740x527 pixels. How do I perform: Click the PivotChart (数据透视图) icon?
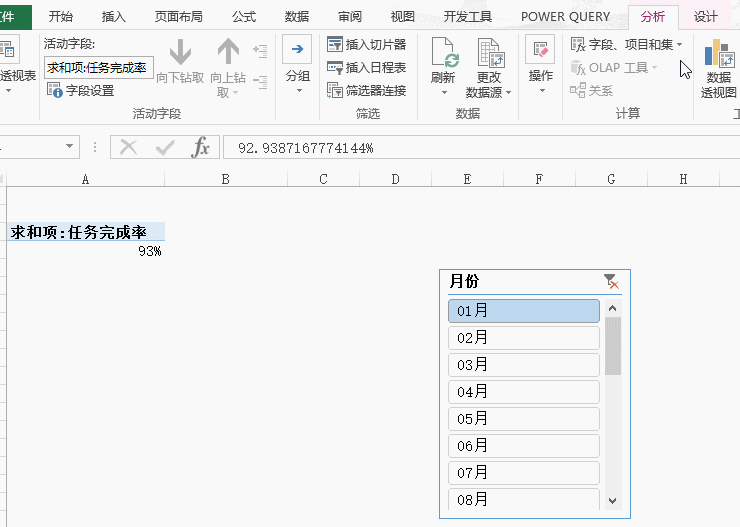718,54
